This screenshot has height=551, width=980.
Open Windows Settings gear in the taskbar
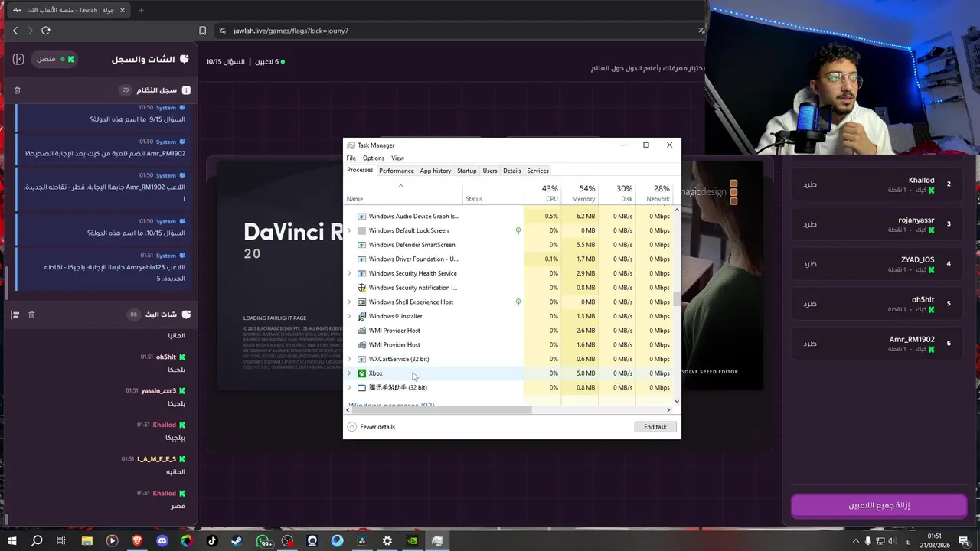pyautogui.click(x=387, y=540)
